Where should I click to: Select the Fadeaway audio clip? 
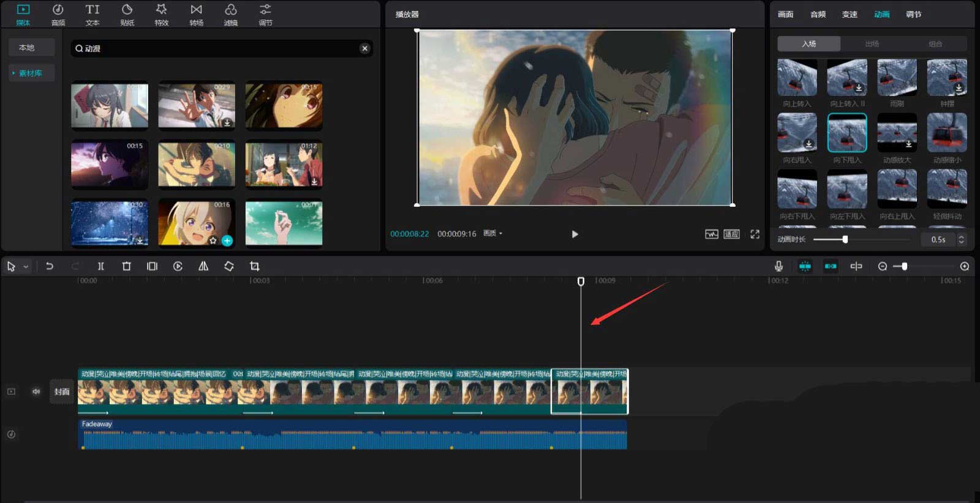pyautogui.click(x=353, y=434)
